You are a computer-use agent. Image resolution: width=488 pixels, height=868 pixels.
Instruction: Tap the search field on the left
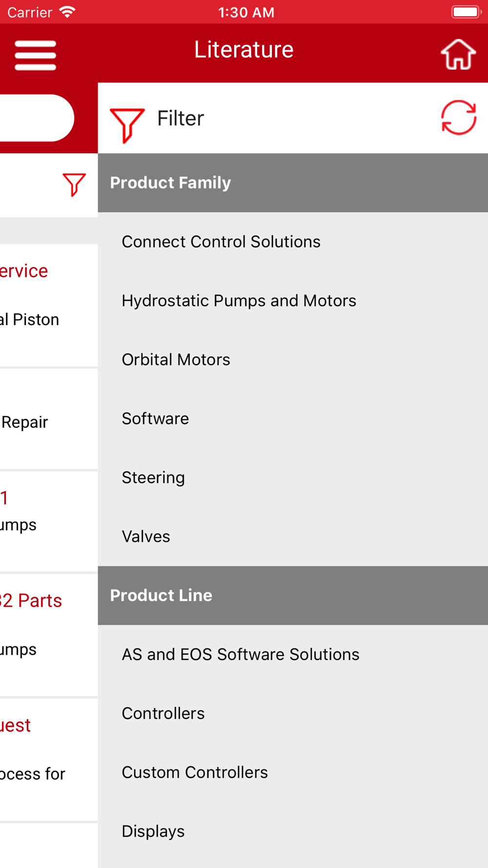pos(37,118)
